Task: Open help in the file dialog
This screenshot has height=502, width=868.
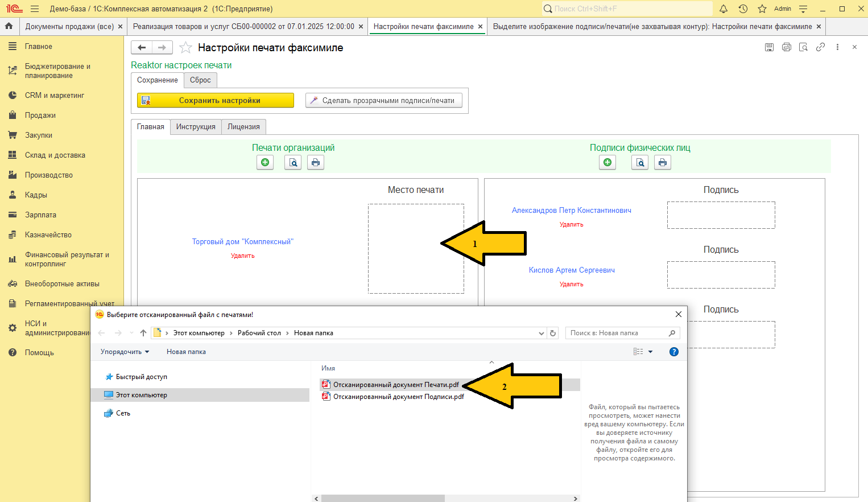Action: coord(674,352)
